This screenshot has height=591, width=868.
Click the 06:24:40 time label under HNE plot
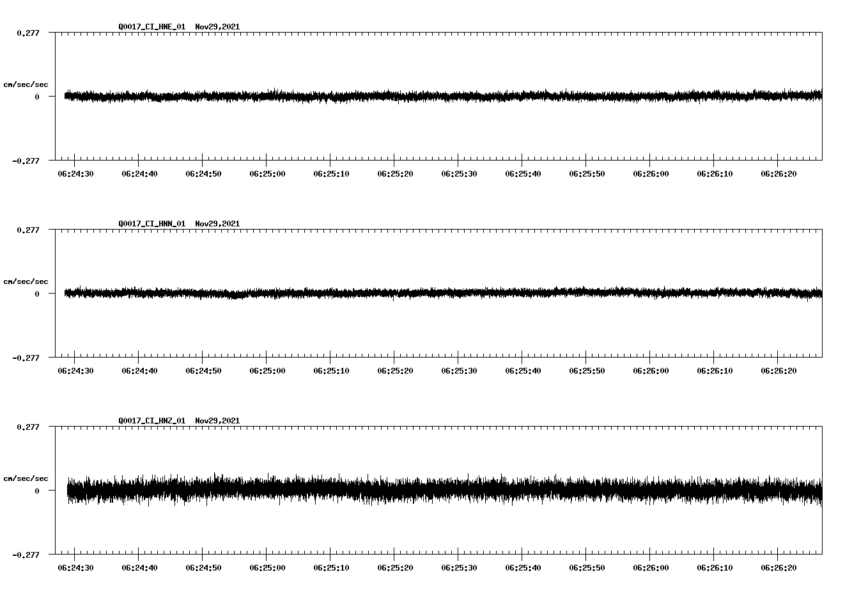tap(139, 173)
